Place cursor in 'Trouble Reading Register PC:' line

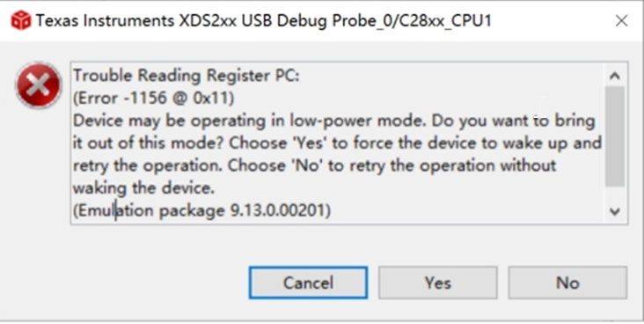click(187, 76)
